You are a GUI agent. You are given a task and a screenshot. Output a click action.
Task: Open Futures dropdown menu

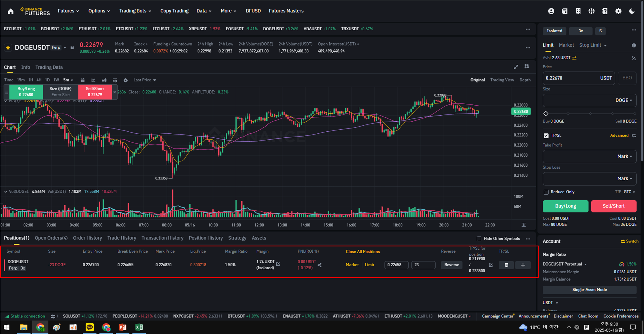68,11
